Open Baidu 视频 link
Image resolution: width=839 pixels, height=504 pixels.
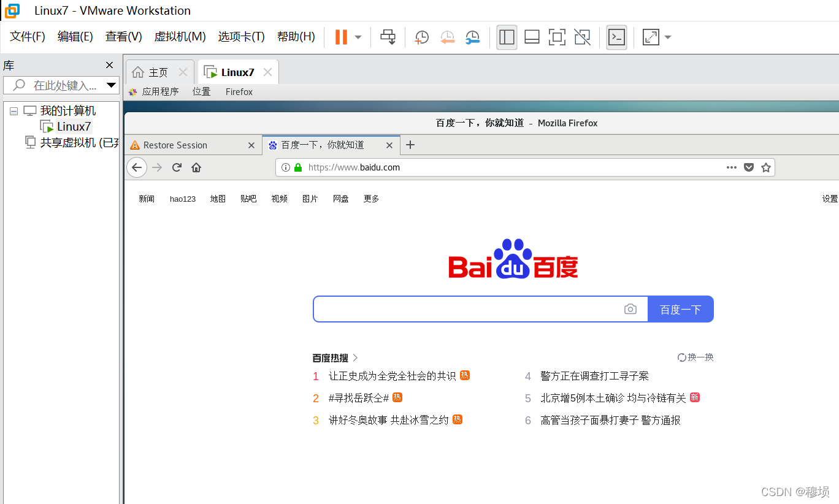click(280, 199)
